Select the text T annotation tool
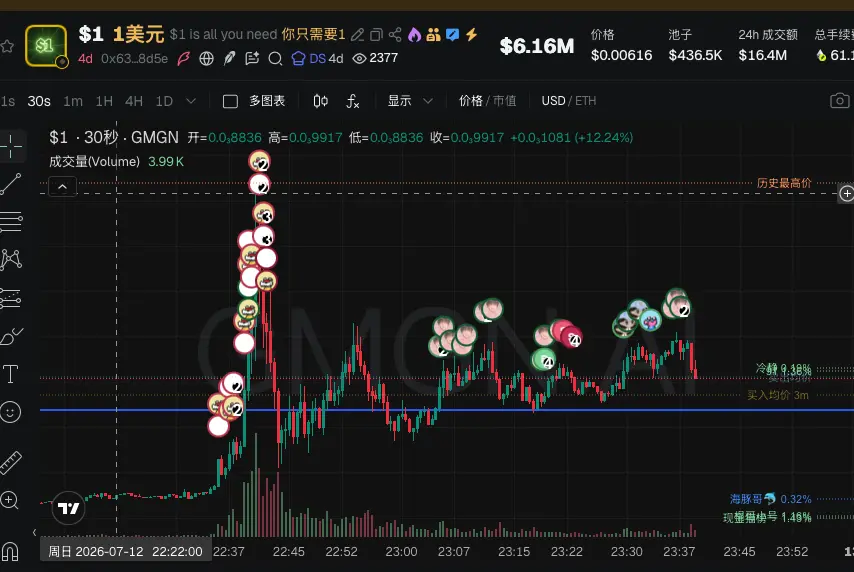854x572 pixels. coord(10,374)
